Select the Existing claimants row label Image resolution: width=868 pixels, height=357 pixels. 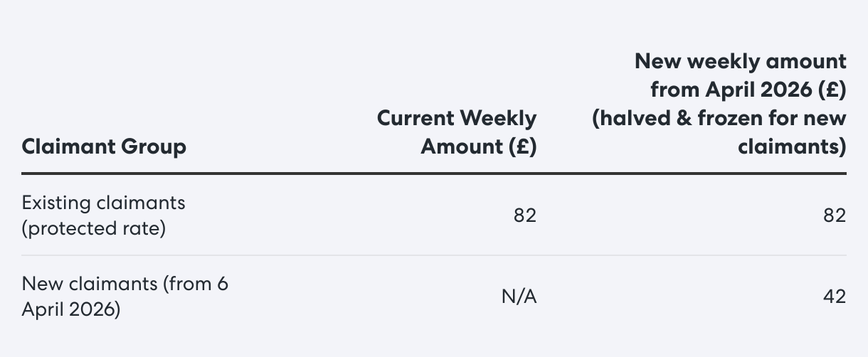coord(104,216)
